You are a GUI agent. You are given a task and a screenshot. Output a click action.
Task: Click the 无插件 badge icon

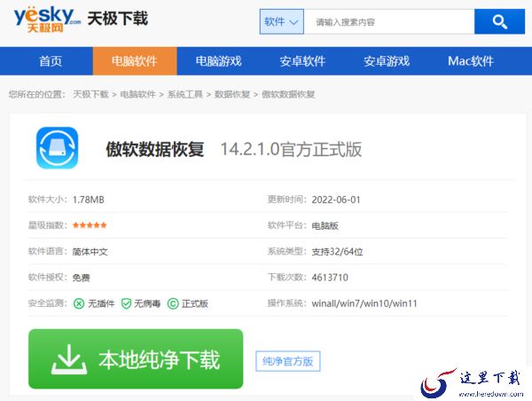[79, 303]
